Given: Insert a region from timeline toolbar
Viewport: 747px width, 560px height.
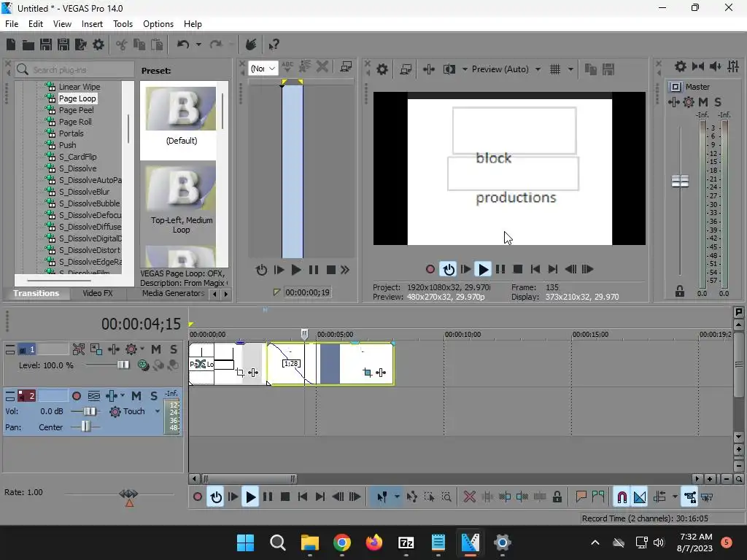Looking at the screenshot, I should (598, 497).
